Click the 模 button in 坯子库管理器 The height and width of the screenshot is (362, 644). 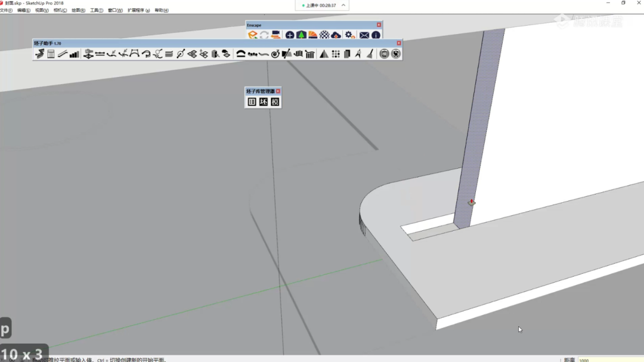pyautogui.click(x=275, y=102)
